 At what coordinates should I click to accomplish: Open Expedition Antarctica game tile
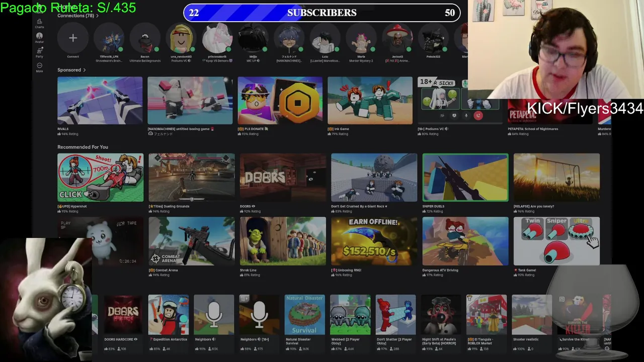pos(169,315)
